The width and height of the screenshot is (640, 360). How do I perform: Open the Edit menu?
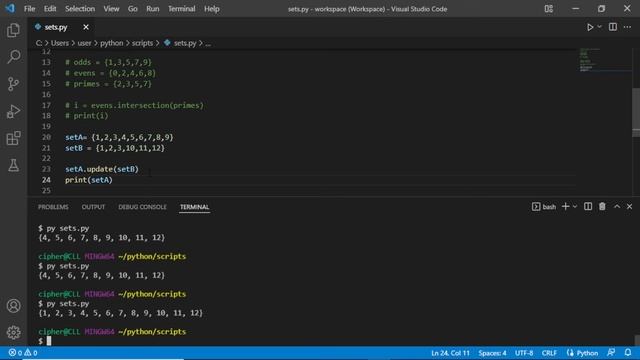(50, 9)
